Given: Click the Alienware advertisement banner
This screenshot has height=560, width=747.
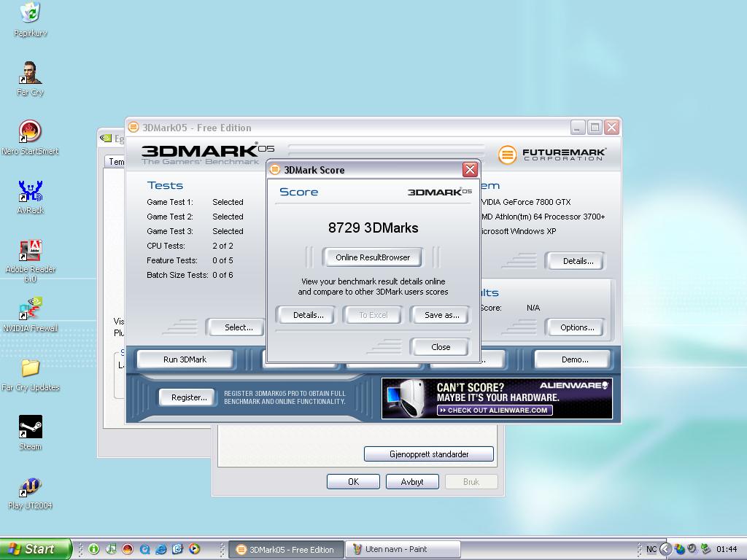Looking at the screenshot, I should tap(497, 399).
